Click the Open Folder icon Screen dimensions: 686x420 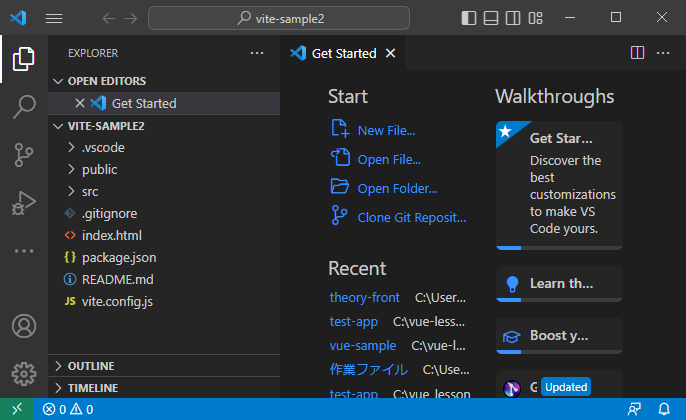[340, 186]
